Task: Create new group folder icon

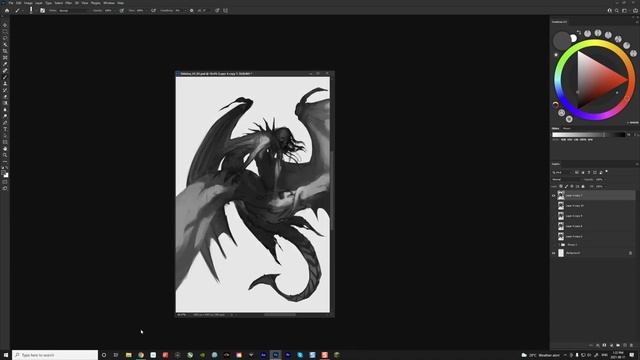Action: click(x=618, y=345)
